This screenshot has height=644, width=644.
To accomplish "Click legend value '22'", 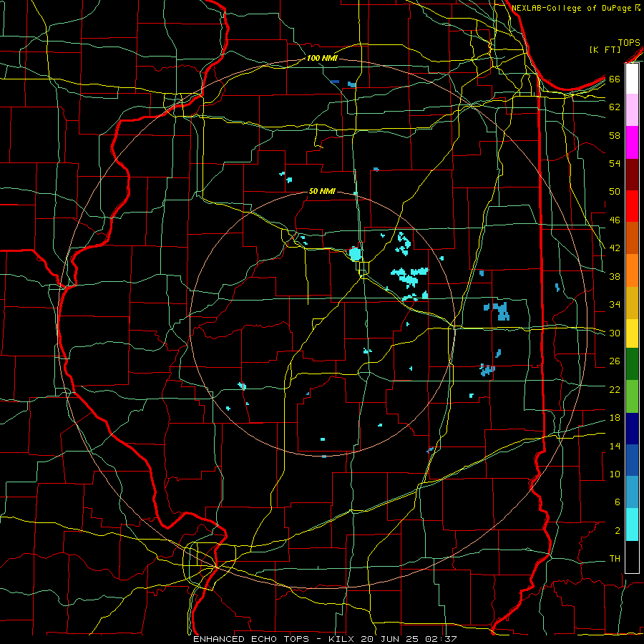I will (x=615, y=389).
